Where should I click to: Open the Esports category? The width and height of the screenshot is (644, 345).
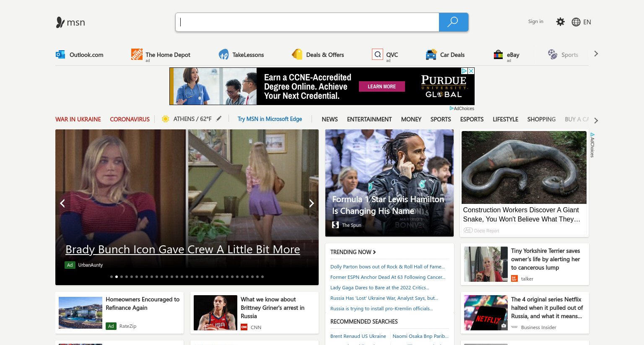pos(472,119)
